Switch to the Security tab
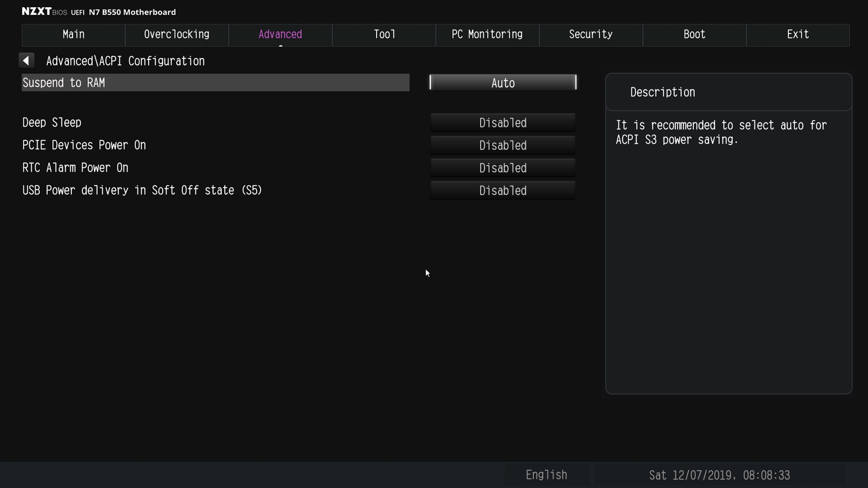868x488 pixels. [591, 35]
